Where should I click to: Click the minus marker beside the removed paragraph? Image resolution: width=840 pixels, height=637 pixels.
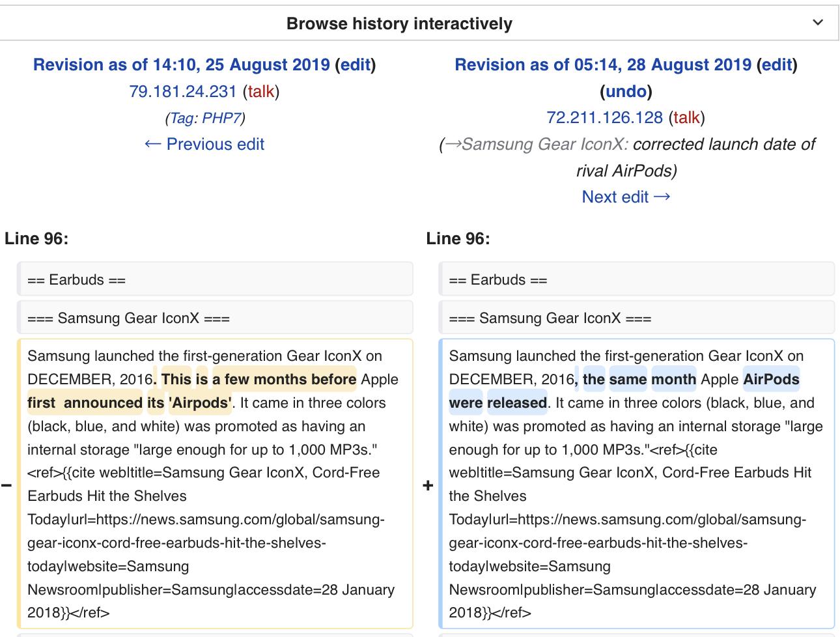pyautogui.click(x=7, y=485)
